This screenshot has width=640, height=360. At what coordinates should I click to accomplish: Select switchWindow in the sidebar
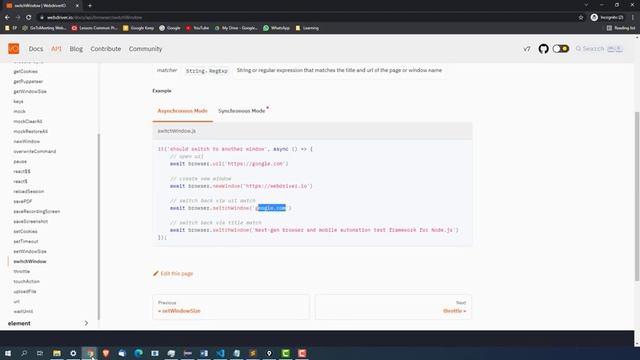(x=30, y=261)
